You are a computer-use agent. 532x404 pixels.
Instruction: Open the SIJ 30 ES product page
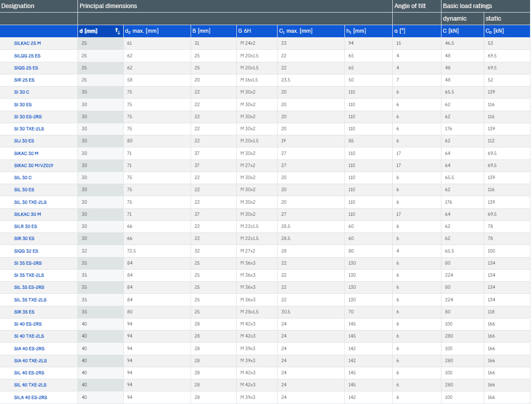(x=24, y=141)
